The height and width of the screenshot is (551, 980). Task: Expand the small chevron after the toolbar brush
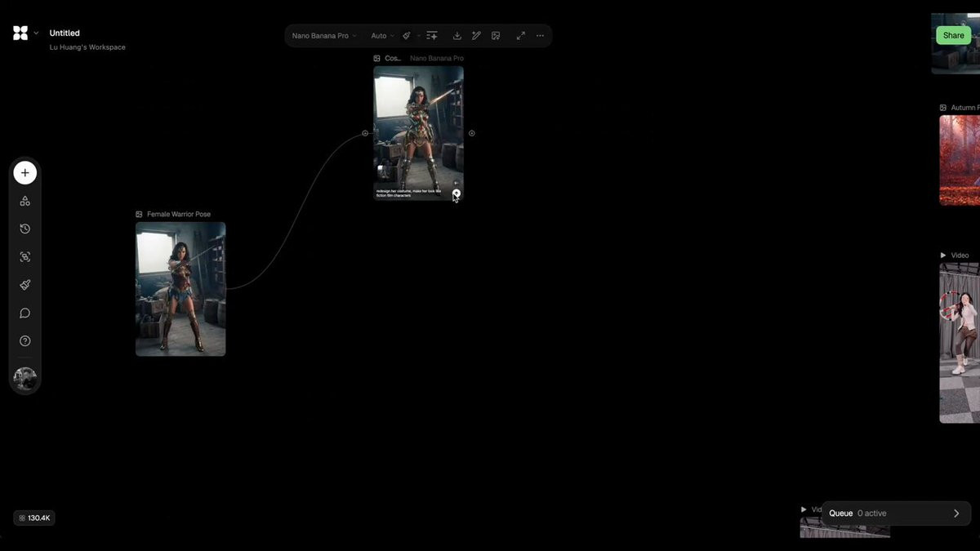point(419,36)
